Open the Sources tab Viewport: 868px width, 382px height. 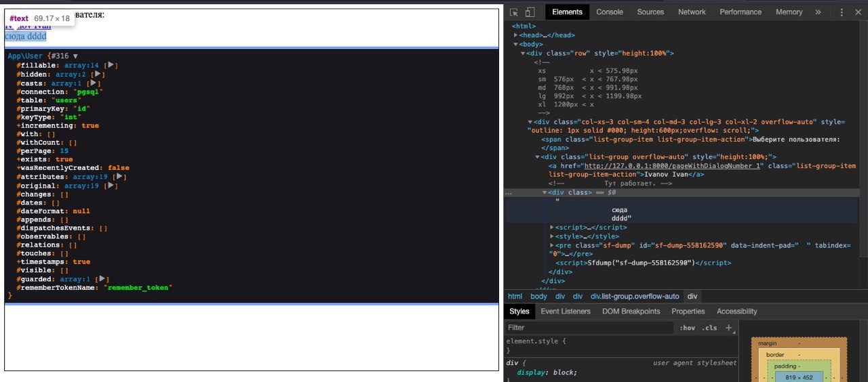650,12
